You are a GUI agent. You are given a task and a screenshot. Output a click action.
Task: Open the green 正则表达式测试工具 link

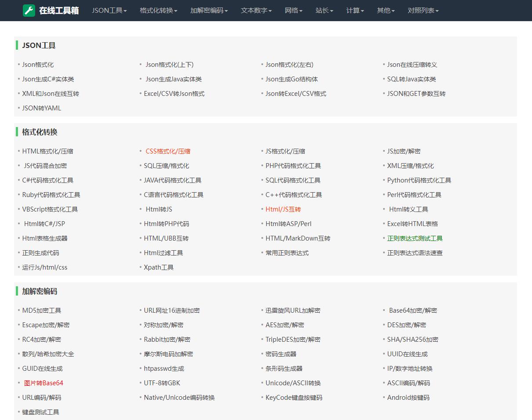[x=415, y=238]
